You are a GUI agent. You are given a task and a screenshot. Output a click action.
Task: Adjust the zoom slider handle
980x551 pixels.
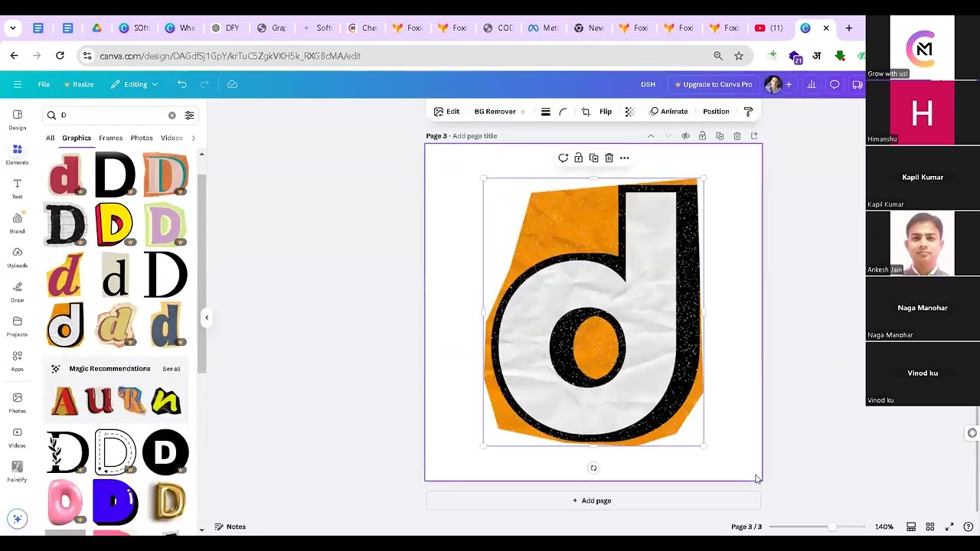[831, 527]
